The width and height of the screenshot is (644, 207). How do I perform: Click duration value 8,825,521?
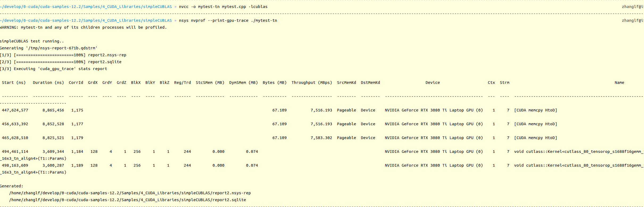(x=53, y=138)
